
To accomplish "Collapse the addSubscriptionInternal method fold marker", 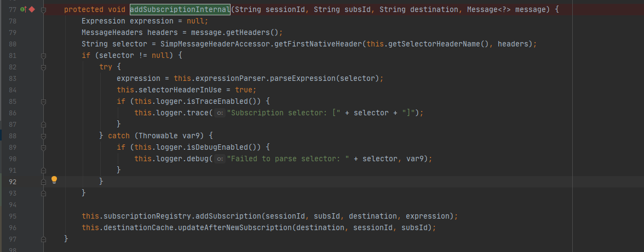I will 43,10.
